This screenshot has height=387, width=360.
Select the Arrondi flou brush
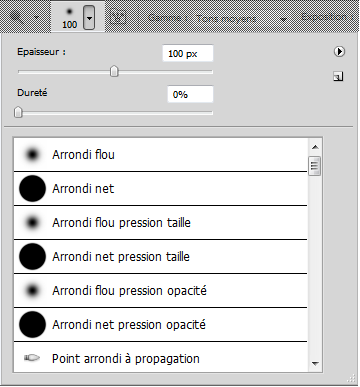[160, 155]
